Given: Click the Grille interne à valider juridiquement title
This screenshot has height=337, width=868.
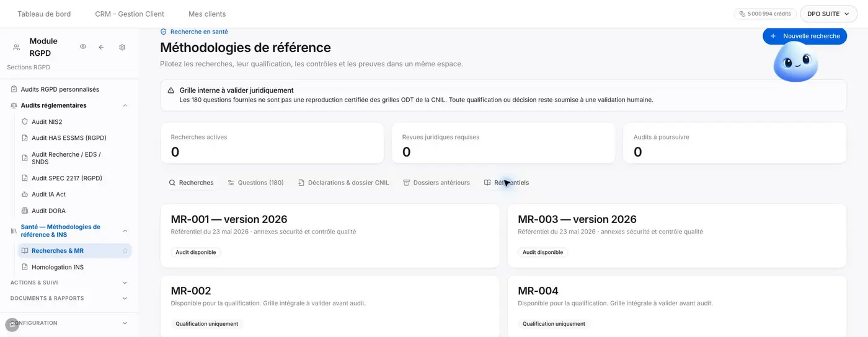Looking at the screenshot, I should 236,90.
